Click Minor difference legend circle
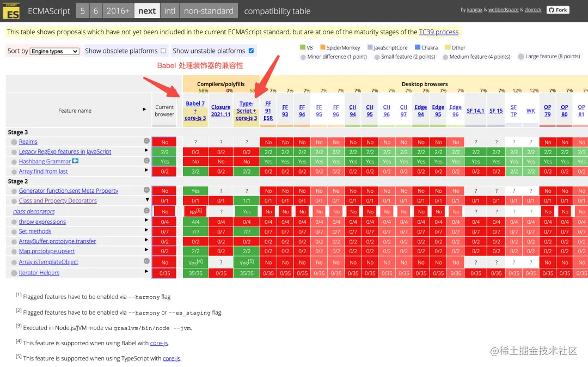Image resolution: width=588 pixels, height=367 pixels. point(303,57)
